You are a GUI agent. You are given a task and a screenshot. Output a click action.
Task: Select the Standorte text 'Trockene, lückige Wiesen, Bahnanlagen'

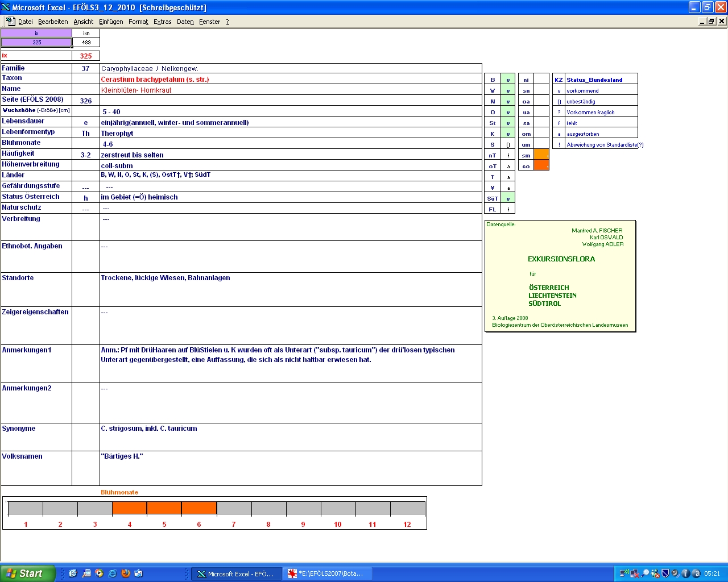[x=291, y=289]
